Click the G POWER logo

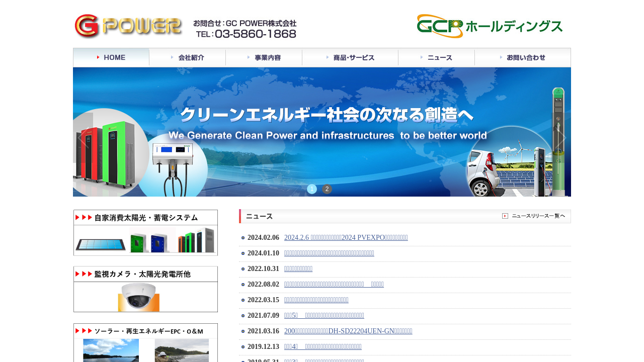[x=128, y=26]
